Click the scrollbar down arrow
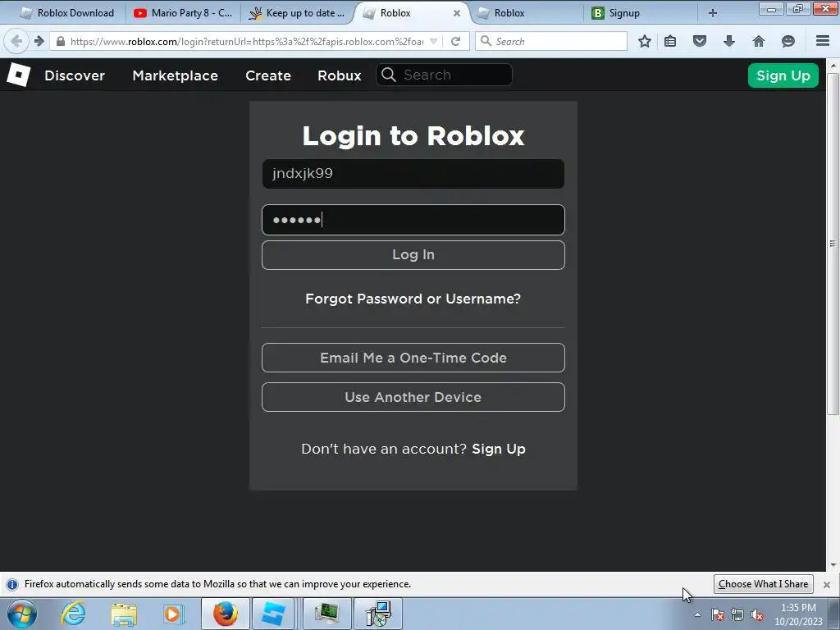The image size is (840, 630). pos(833,566)
